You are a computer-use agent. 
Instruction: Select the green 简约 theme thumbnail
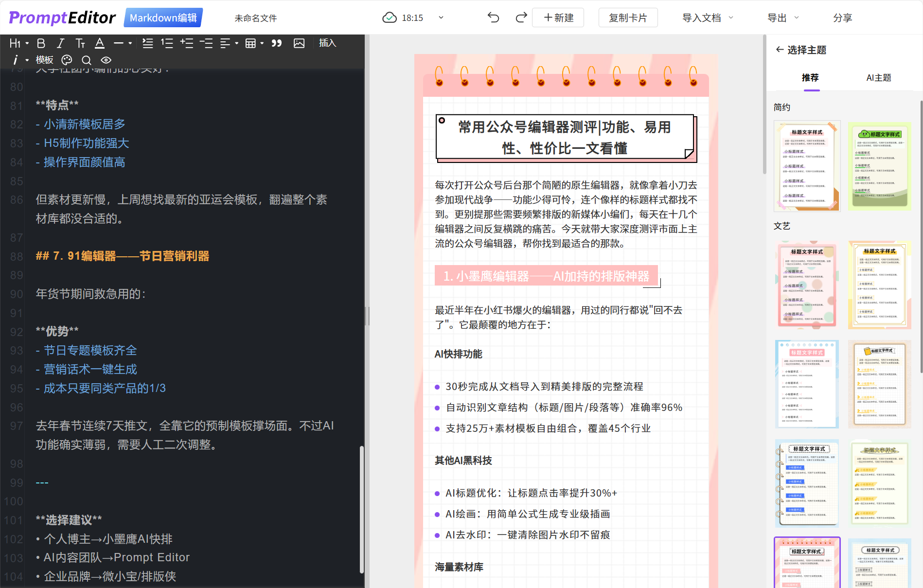(x=879, y=166)
